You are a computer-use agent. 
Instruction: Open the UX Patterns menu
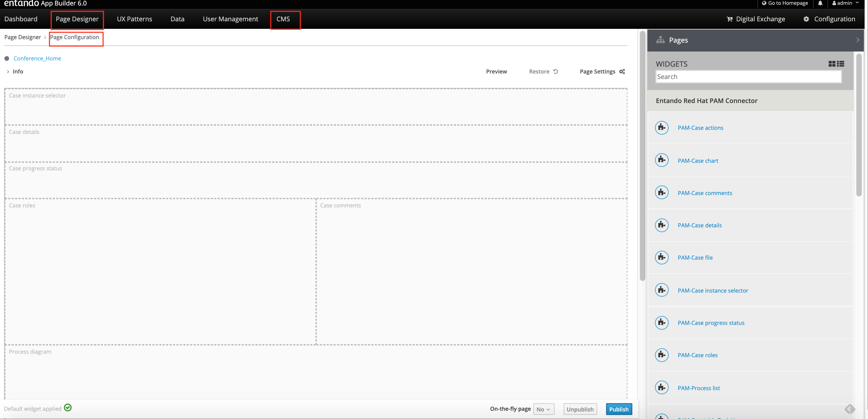point(134,19)
